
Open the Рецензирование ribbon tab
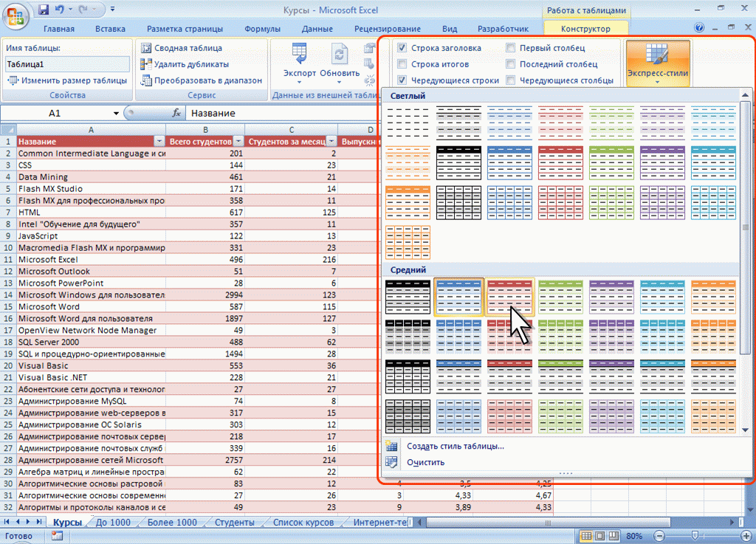click(387, 29)
